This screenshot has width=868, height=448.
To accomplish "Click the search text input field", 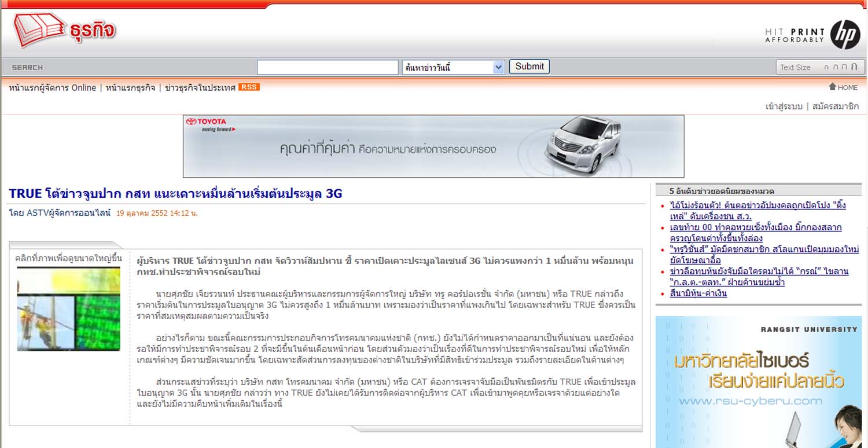I will pyautogui.click(x=328, y=67).
